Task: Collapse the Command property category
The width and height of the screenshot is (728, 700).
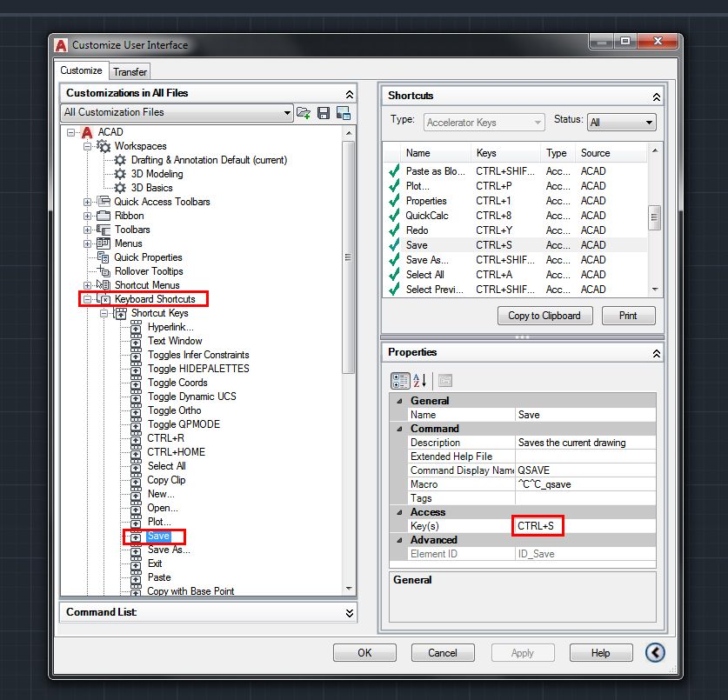Action: [x=400, y=429]
